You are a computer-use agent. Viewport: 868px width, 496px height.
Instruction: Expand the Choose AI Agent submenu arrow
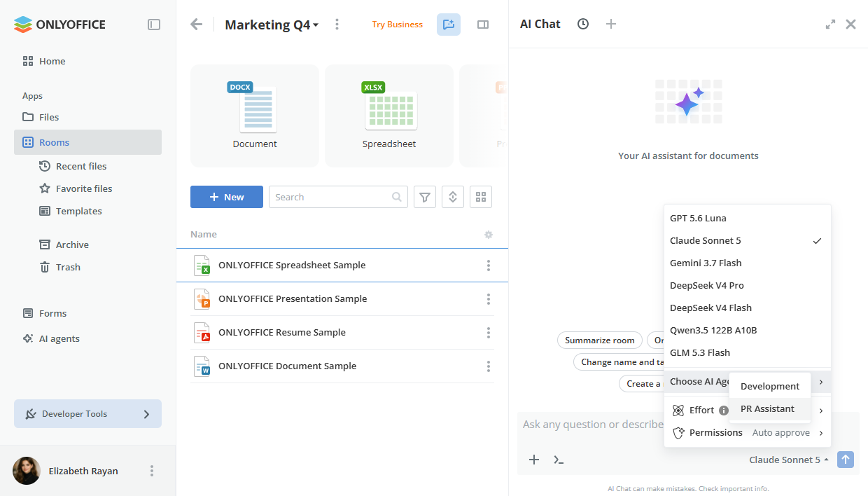821,382
